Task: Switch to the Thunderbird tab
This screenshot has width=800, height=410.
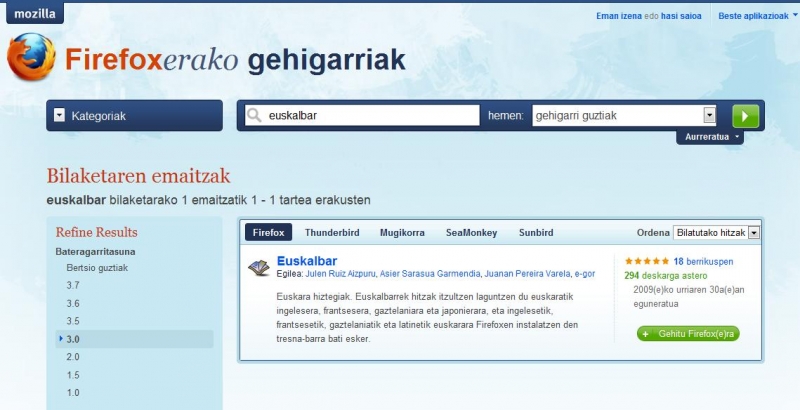Action: [332, 233]
